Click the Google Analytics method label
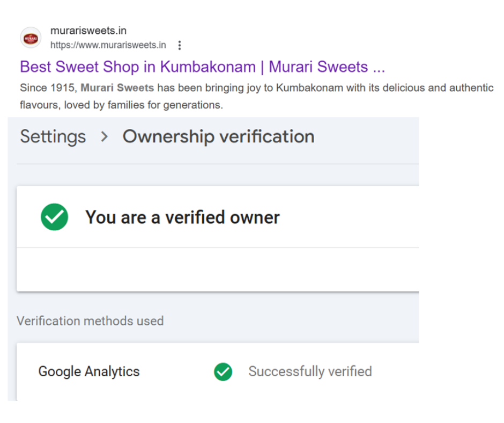 click(89, 371)
